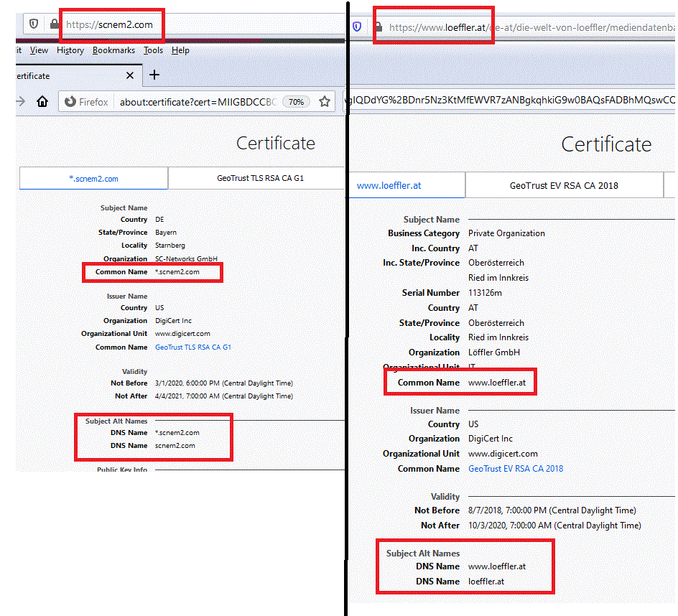Image resolution: width=678 pixels, height=616 pixels.
Task: Click the left issuer's www.digicert.com organizational unit
Action: pyautogui.click(x=182, y=334)
